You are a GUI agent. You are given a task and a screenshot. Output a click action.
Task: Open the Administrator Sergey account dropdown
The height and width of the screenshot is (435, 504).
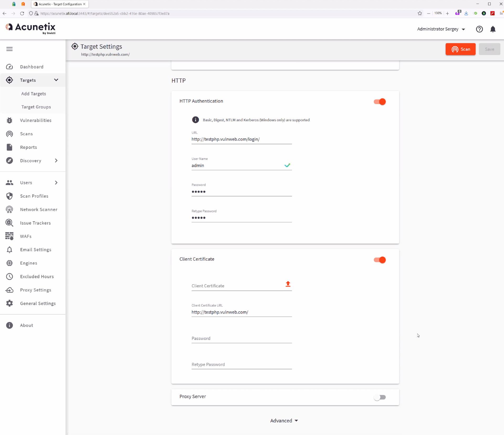(x=441, y=29)
